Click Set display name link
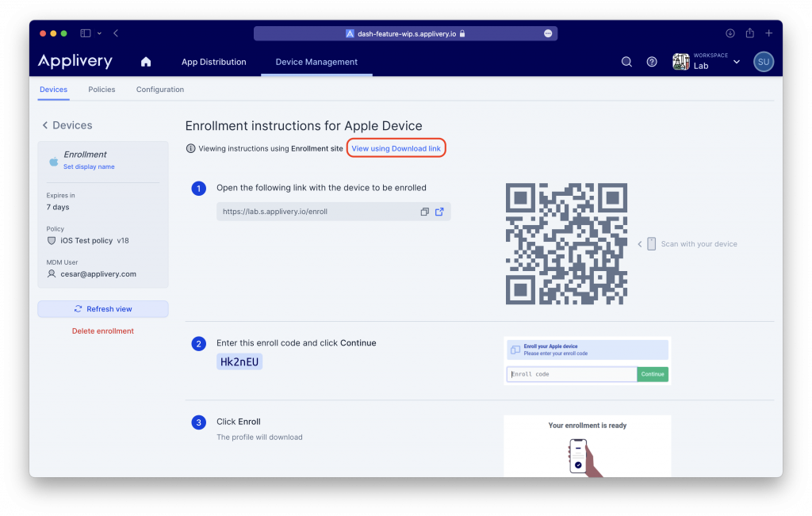Image resolution: width=812 pixels, height=516 pixels. [89, 166]
